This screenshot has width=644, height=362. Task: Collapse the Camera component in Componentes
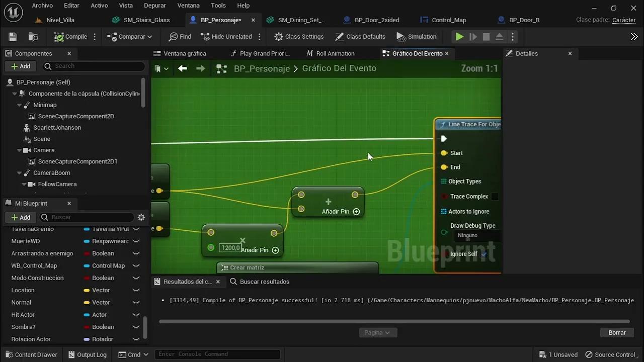[19, 150]
